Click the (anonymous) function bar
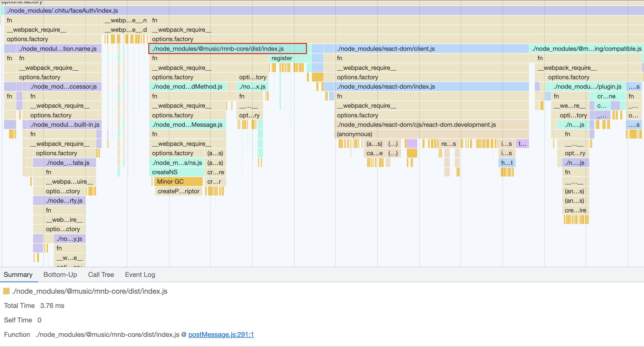 point(432,134)
